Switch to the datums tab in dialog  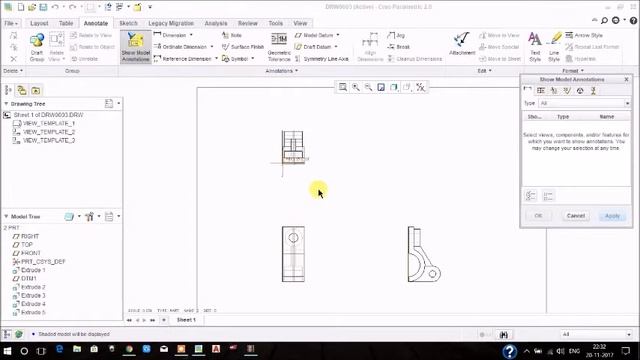[x=593, y=90]
